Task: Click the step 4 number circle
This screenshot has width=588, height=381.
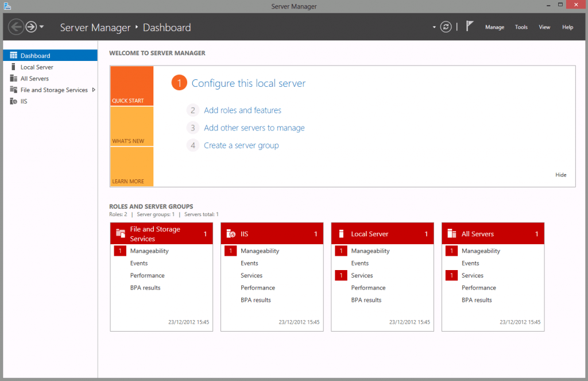Action: click(193, 145)
